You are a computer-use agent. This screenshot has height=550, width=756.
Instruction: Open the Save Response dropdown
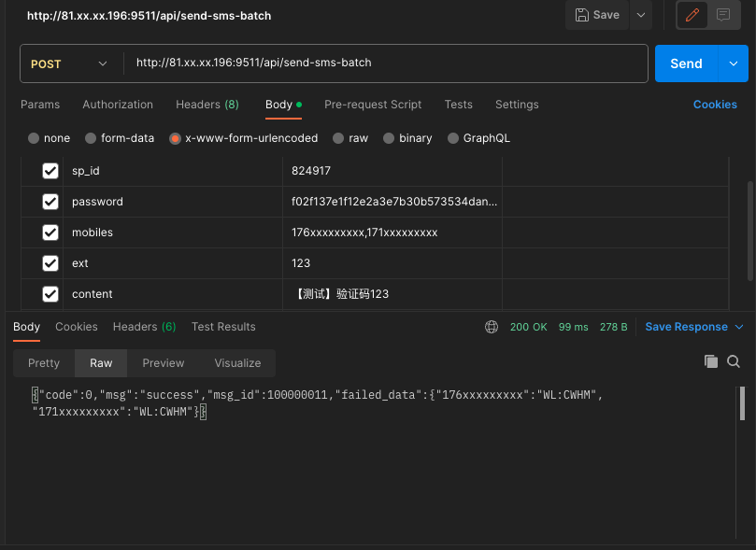693,327
